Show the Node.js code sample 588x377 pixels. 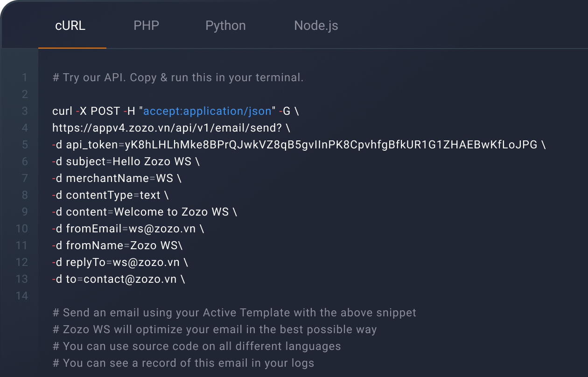pyautogui.click(x=316, y=26)
